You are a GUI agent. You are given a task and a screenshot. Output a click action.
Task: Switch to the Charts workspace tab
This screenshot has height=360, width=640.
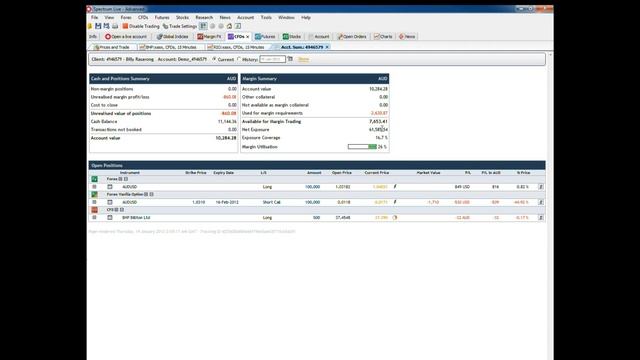pyautogui.click(x=383, y=37)
